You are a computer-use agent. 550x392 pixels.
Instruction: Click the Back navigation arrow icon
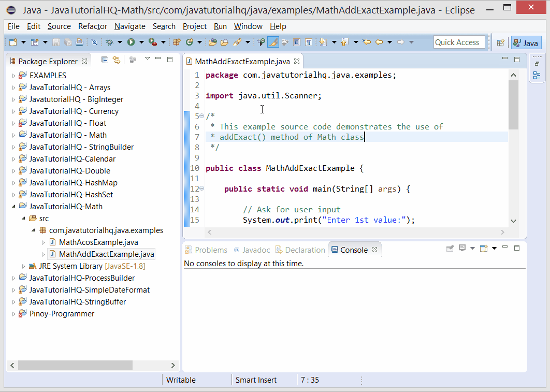[x=379, y=42]
